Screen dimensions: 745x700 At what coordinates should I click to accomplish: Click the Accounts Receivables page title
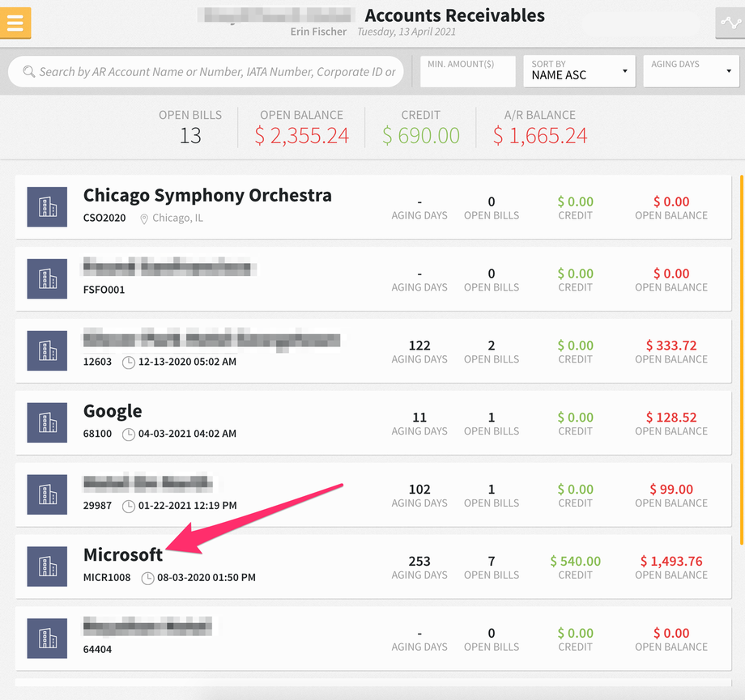click(x=455, y=15)
